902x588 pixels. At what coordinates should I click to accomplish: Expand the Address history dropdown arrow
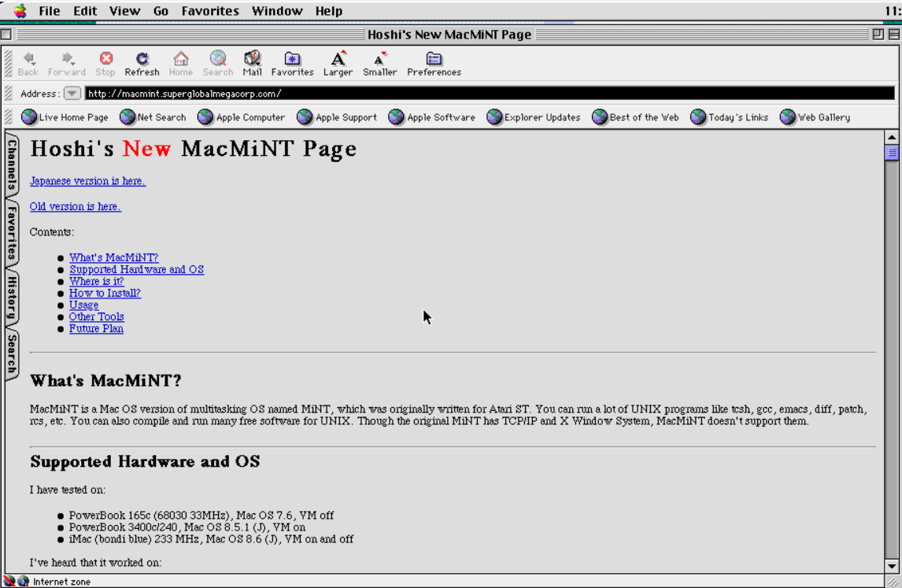point(72,94)
